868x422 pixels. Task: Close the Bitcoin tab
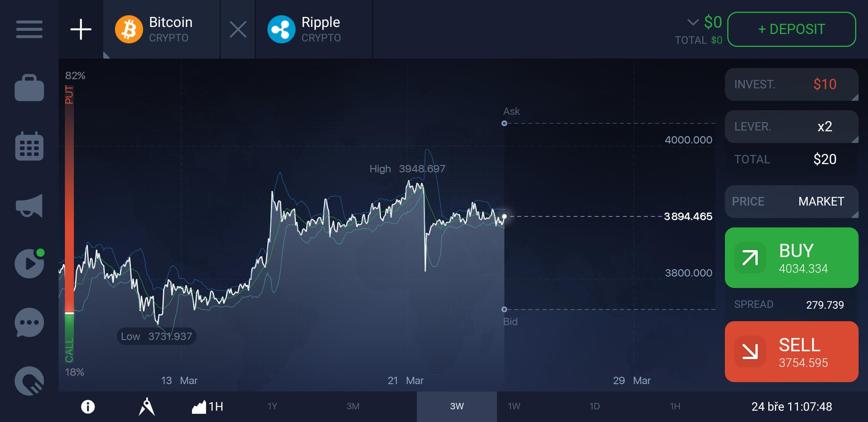point(238,29)
